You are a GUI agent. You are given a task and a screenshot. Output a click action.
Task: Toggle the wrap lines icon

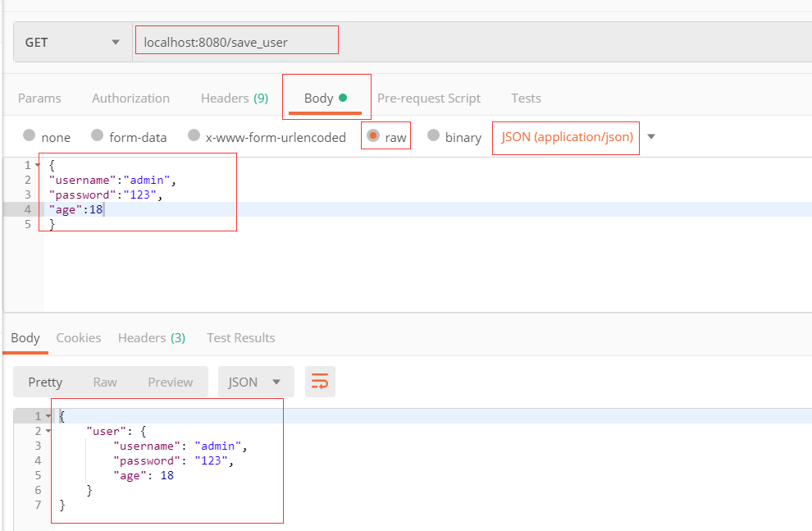(x=320, y=382)
